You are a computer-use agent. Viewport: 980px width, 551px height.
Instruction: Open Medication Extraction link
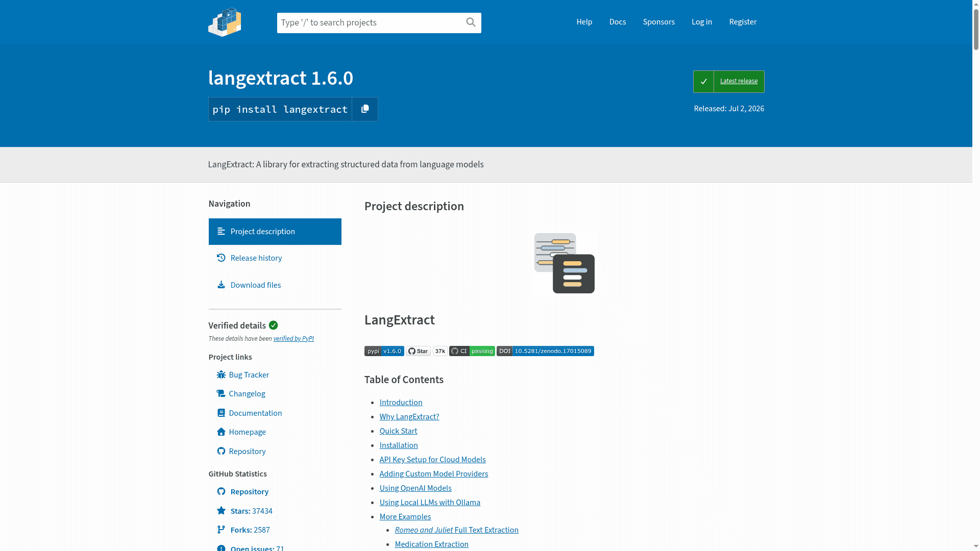pyautogui.click(x=432, y=544)
